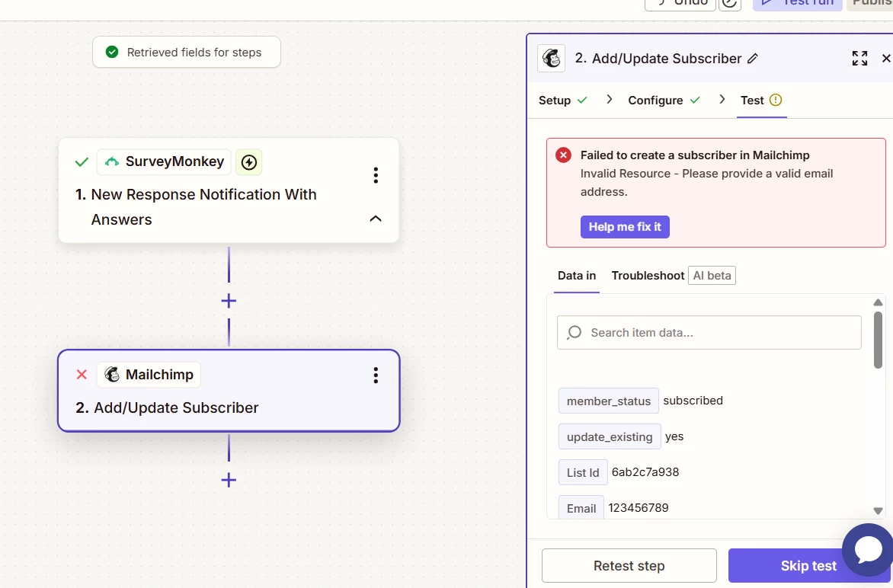Add a step between SurveyMonkey and Mailchimp
The height and width of the screenshot is (588, 893).
point(229,301)
